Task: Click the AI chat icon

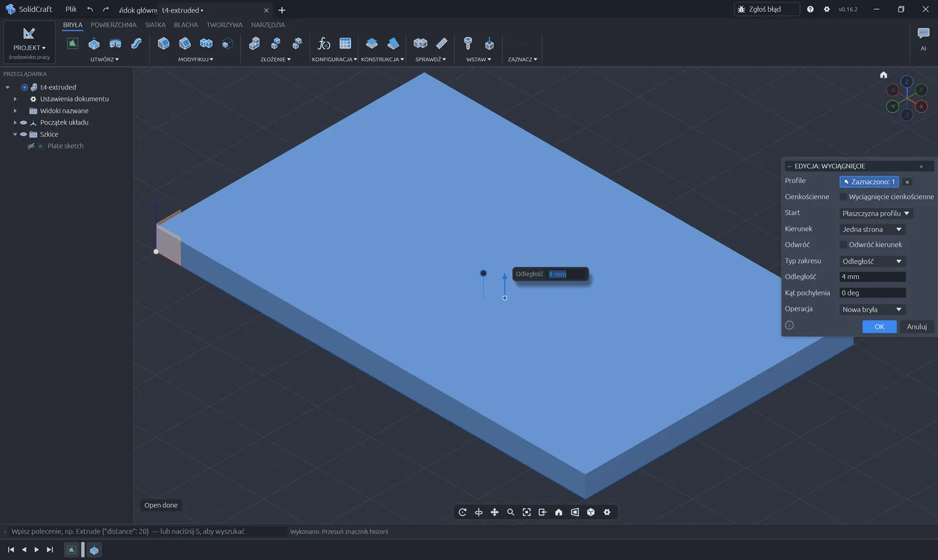Action: tap(923, 33)
